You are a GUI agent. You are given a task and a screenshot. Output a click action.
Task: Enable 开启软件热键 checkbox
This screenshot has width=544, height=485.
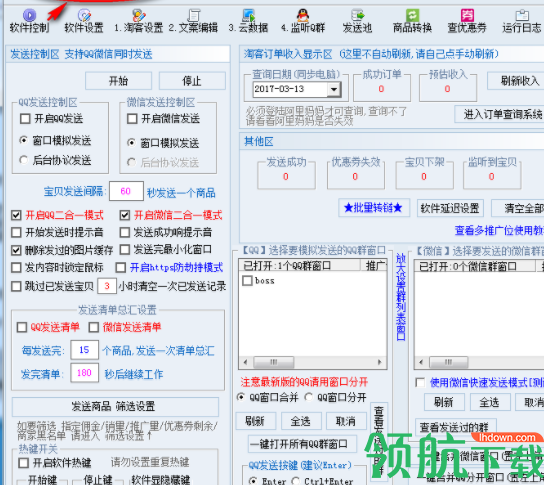[x=23, y=463]
